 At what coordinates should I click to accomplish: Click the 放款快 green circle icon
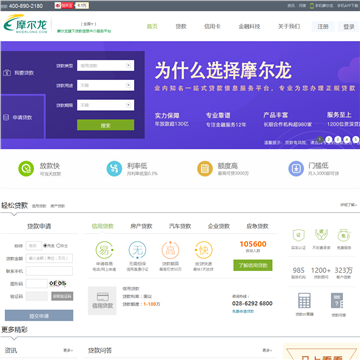click(x=26, y=169)
